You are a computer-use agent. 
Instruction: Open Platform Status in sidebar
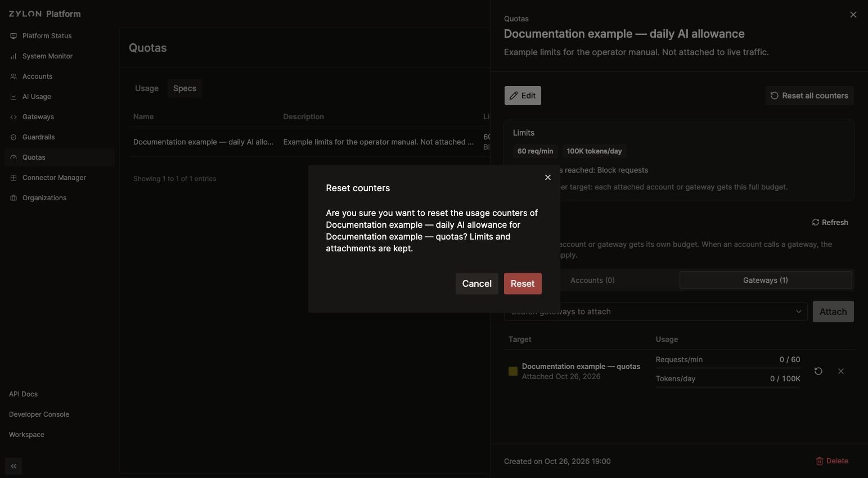(x=47, y=36)
